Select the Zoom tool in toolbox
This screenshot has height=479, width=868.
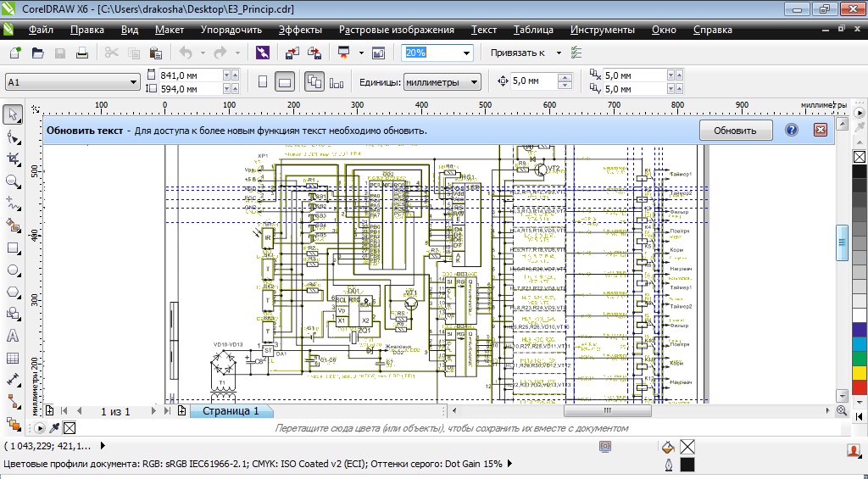tap(13, 181)
